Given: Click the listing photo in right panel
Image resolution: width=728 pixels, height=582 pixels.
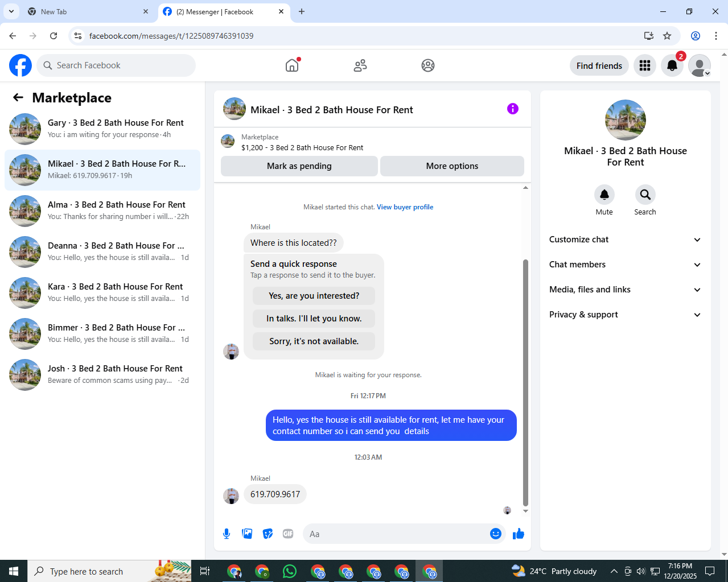Looking at the screenshot, I should point(626,120).
